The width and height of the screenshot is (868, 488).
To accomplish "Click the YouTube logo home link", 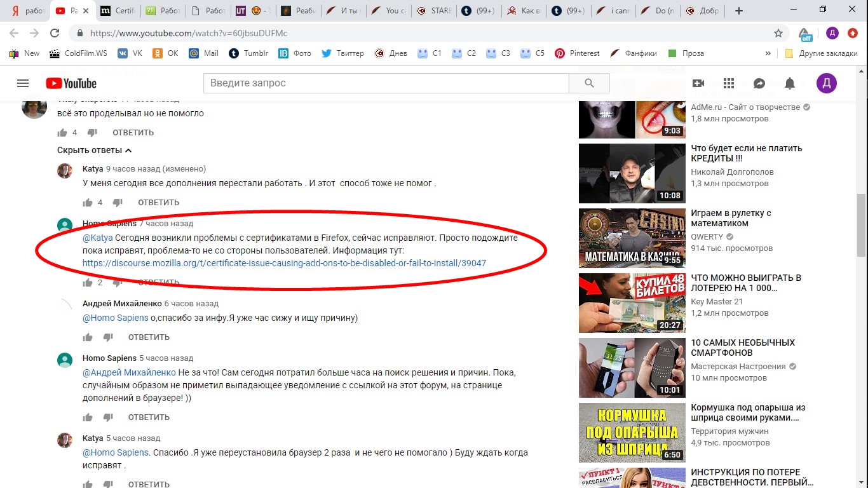I will (71, 83).
